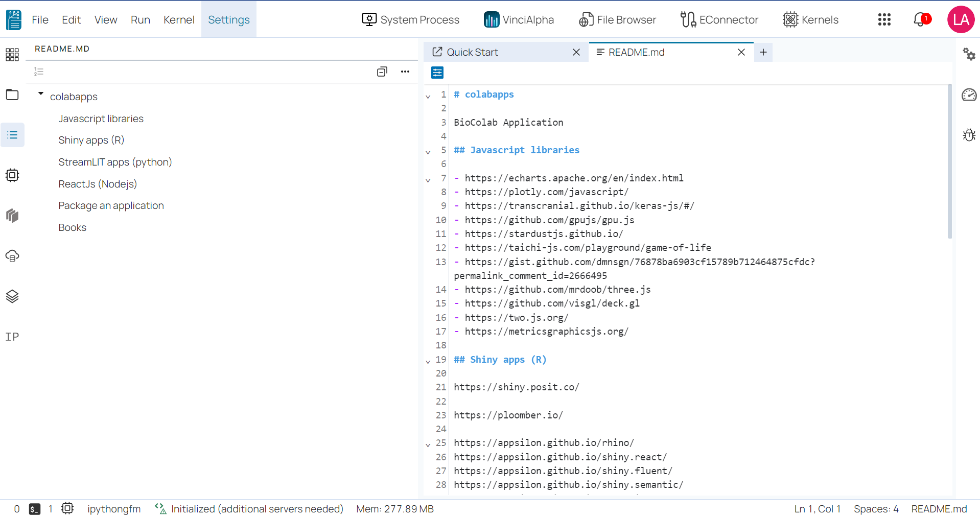Click the editor vertical scrollbar
This screenshot has width=980, height=516.
pos(950,161)
